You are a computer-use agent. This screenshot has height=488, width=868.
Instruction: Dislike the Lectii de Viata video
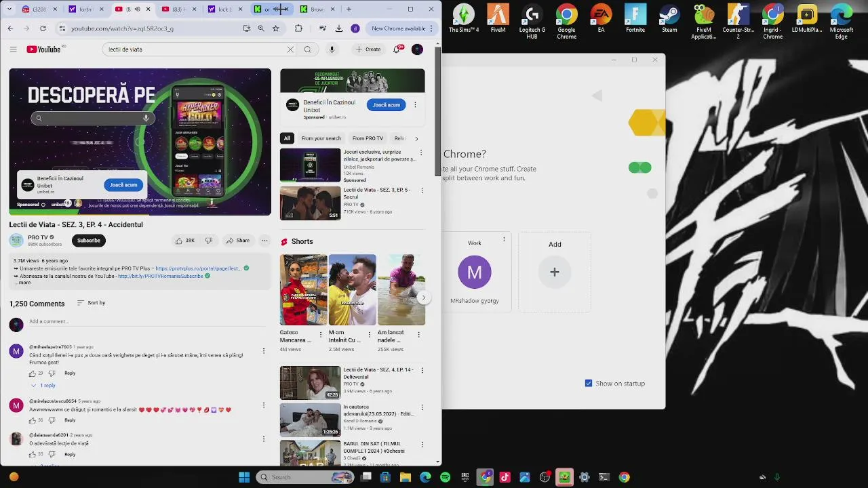[x=209, y=241]
